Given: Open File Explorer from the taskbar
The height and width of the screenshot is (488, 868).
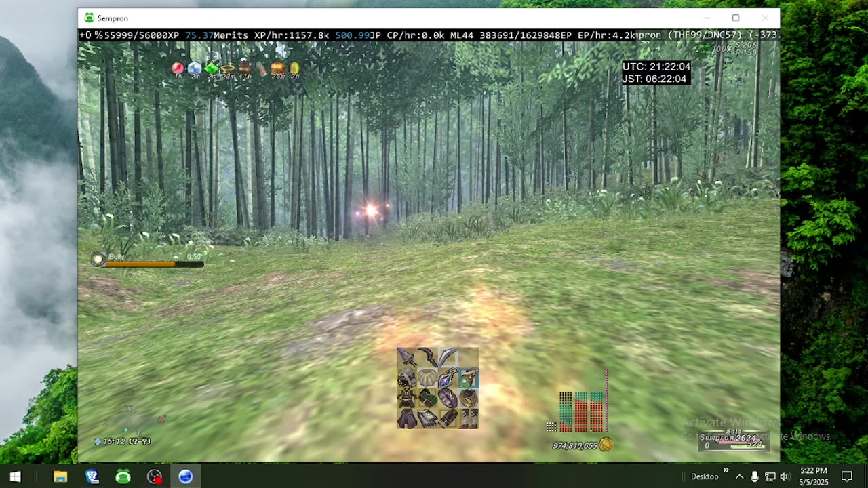Looking at the screenshot, I should click(x=60, y=476).
